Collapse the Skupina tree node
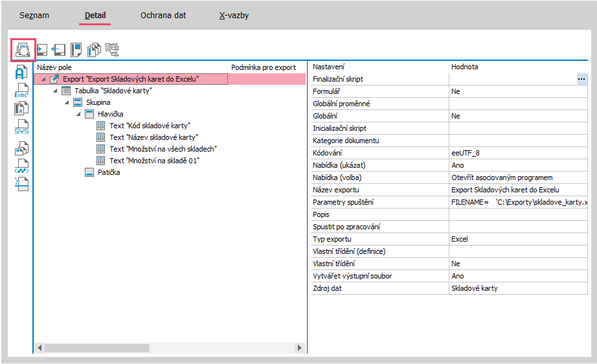This screenshot has height=364, width=597. click(x=67, y=102)
